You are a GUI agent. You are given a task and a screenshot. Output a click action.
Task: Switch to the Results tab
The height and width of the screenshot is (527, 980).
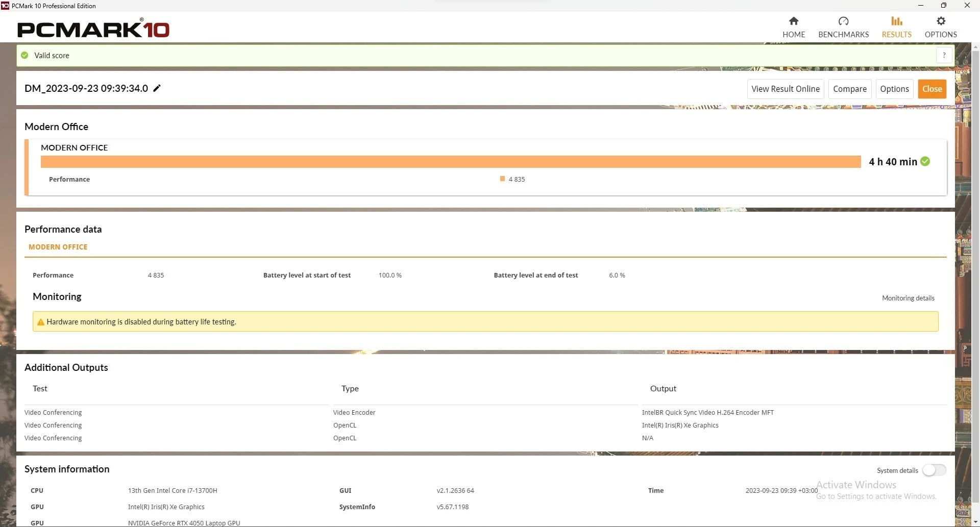(896, 27)
